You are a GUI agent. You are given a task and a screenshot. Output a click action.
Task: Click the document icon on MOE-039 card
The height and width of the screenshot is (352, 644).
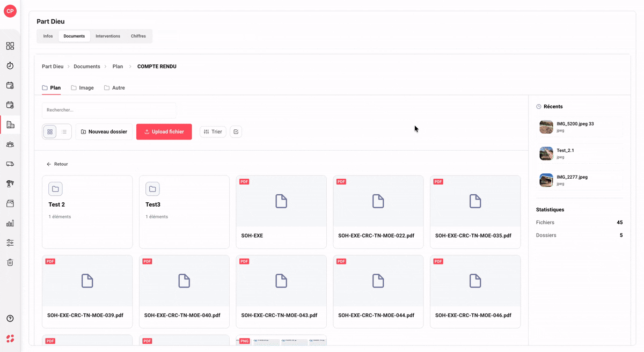click(x=87, y=281)
